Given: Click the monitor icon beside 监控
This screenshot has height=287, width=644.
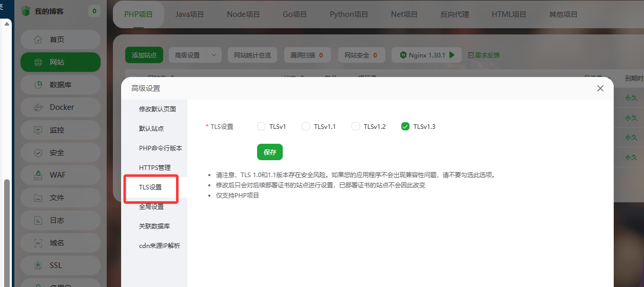Looking at the screenshot, I should [38, 130].
